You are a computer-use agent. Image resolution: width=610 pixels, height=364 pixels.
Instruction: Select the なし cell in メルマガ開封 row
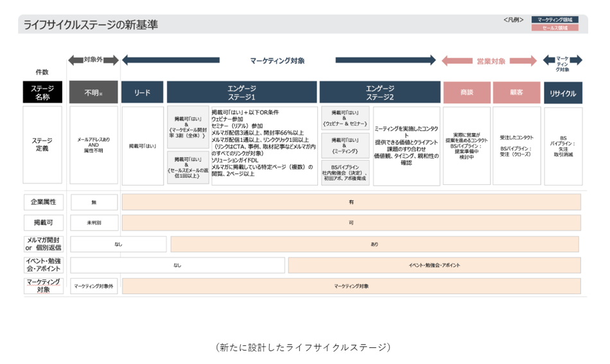pos(118,244)
